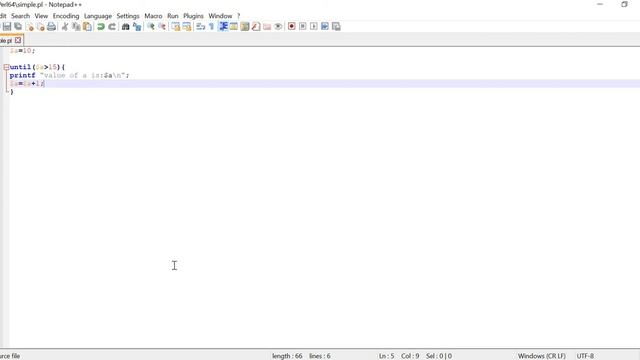The image size is (640, 360).
Task: Click the lines : 6 status bar entry
Action: 320,356
